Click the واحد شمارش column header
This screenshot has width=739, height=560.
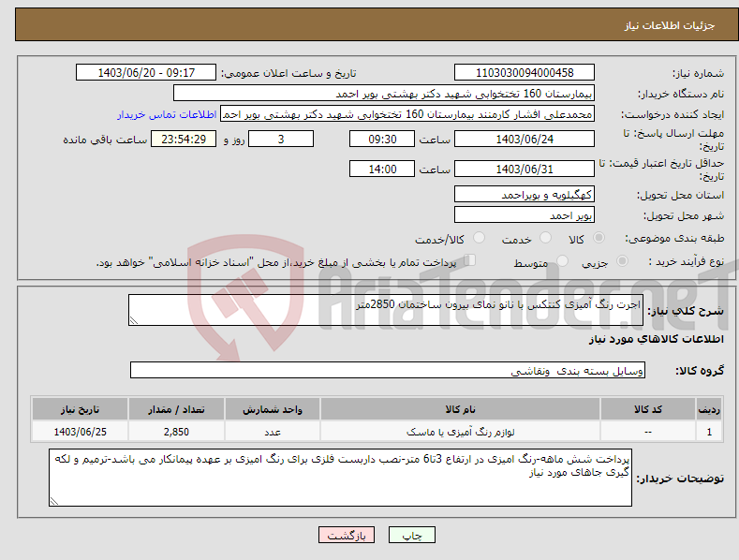pyautogui.click(x=273, y=409)
